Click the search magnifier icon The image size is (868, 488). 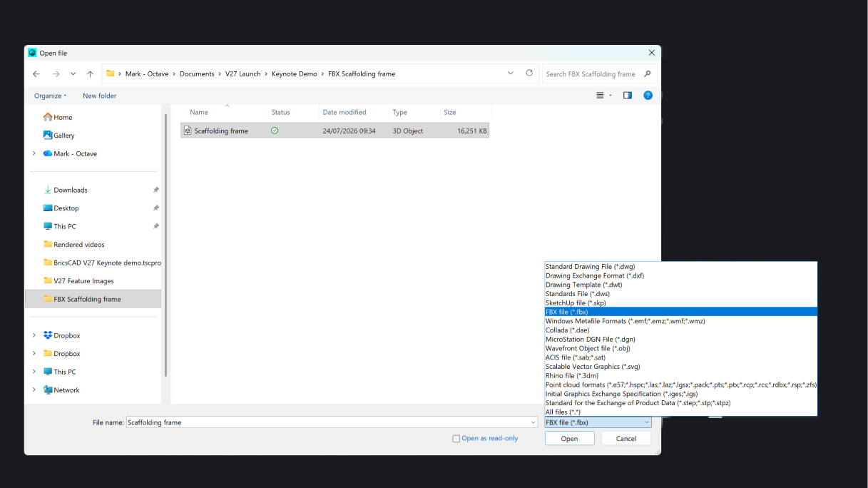(x=648, y=73)
